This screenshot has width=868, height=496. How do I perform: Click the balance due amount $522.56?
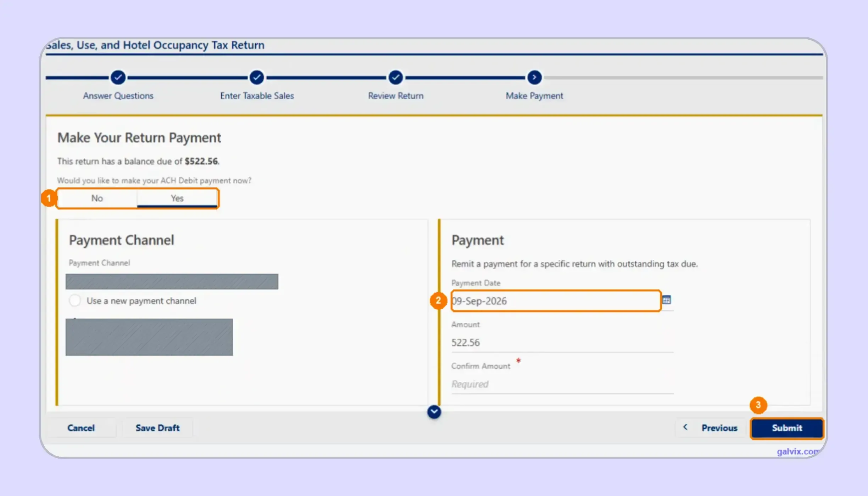(201, 162)
